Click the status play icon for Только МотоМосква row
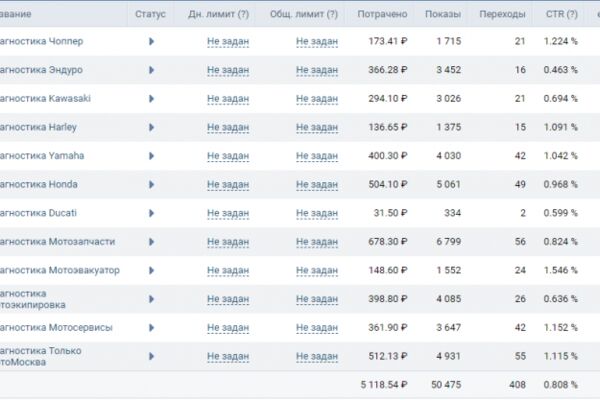The height and width of the screenshot is (400, 600). pyautogui.click(x=151, y=356)
